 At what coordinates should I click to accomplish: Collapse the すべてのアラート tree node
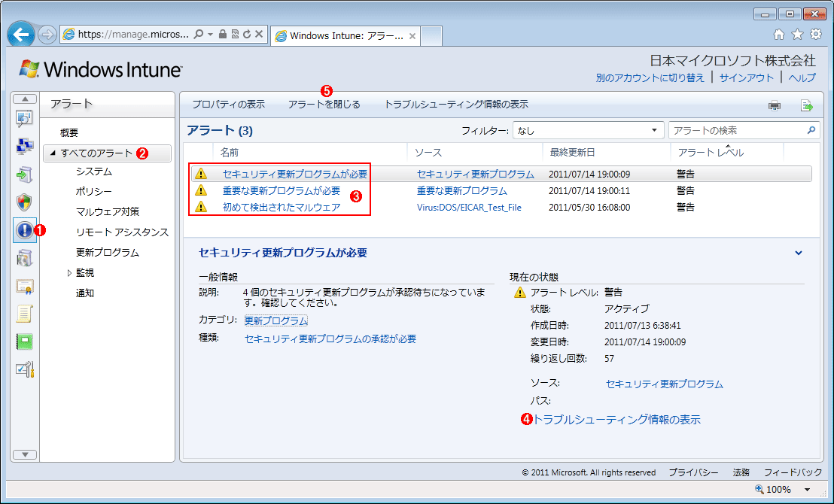tap(53, 153)
